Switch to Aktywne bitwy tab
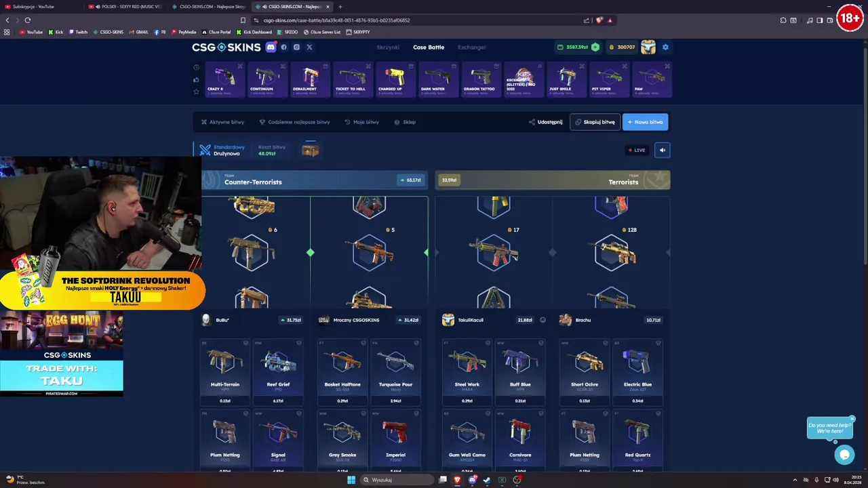This screenshot has width=868, height=488. pos(222,122)
